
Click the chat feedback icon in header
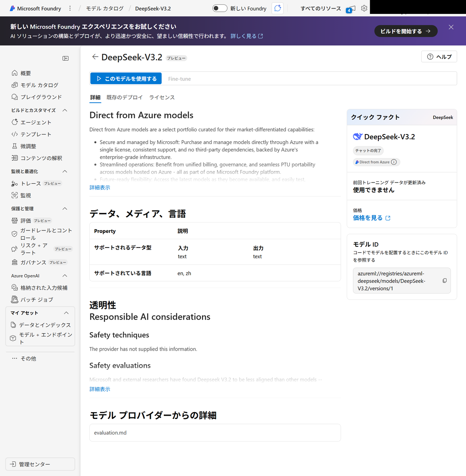click(x=278, y=8)
